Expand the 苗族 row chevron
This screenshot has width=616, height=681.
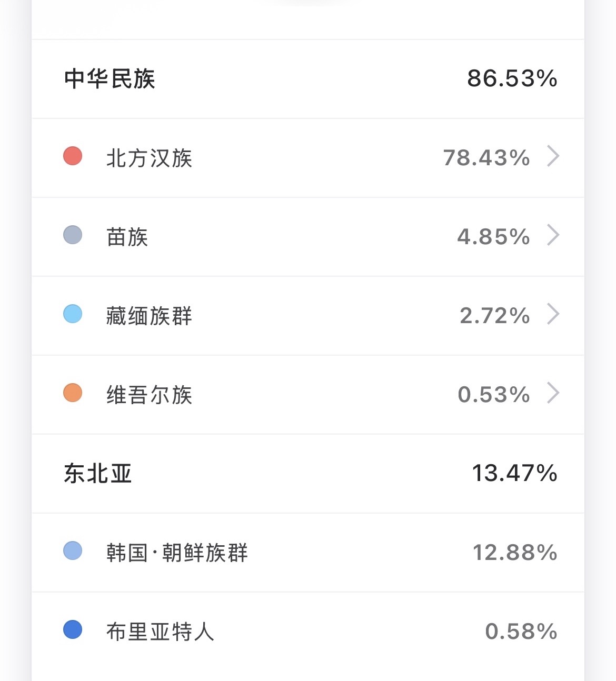point(553,235)
